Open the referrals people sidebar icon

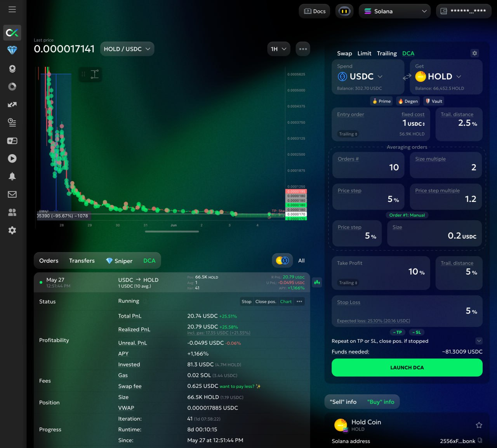[x=12, y=212]
